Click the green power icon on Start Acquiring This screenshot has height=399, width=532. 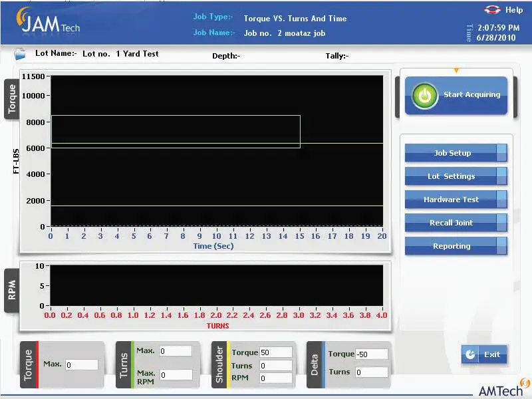click(424, 96)
